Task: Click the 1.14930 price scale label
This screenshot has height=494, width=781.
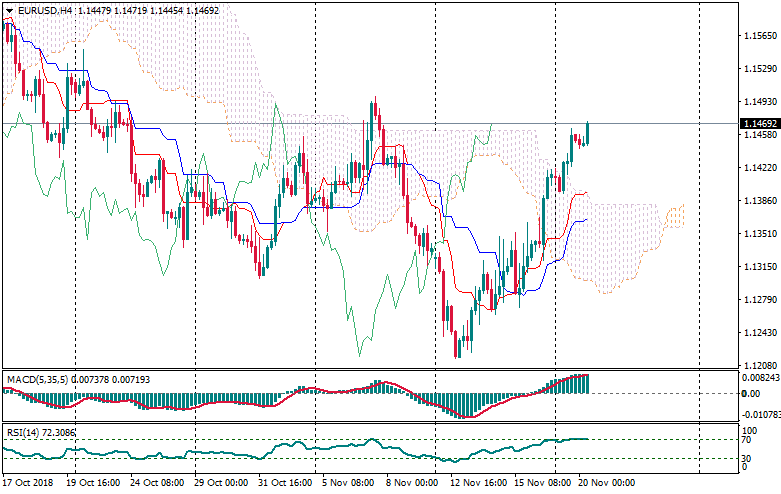Action: pyautogui.click(x=761, y=102)
